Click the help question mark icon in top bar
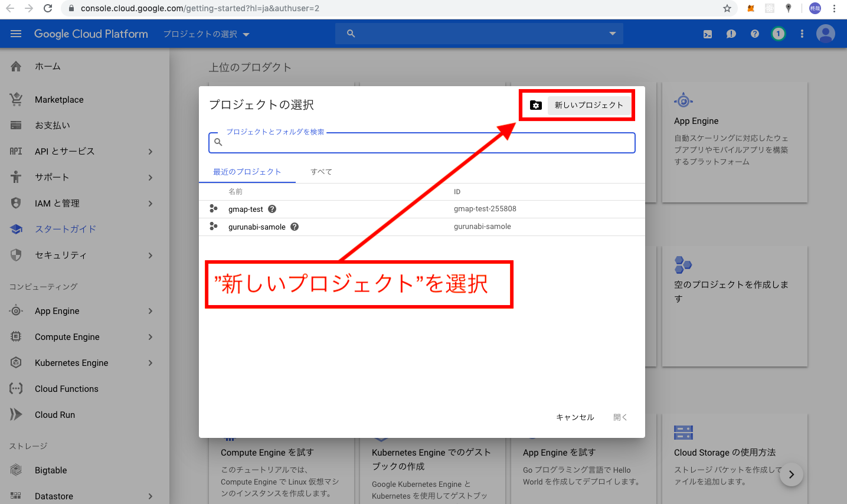Image resolution: width=847 pixels, height=504 pixels. (x=754, y=34)
